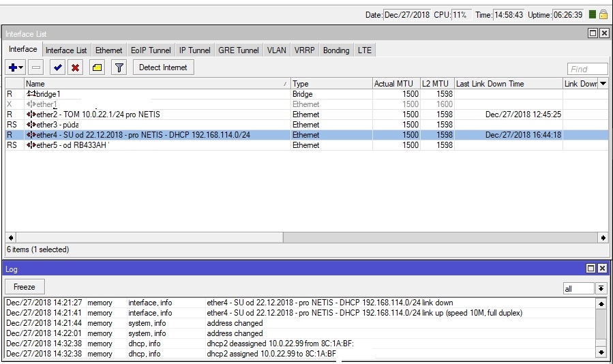613x364 pixels.
Task: Click the Uptime value 06:26:39
Action: tap(568, 15)
